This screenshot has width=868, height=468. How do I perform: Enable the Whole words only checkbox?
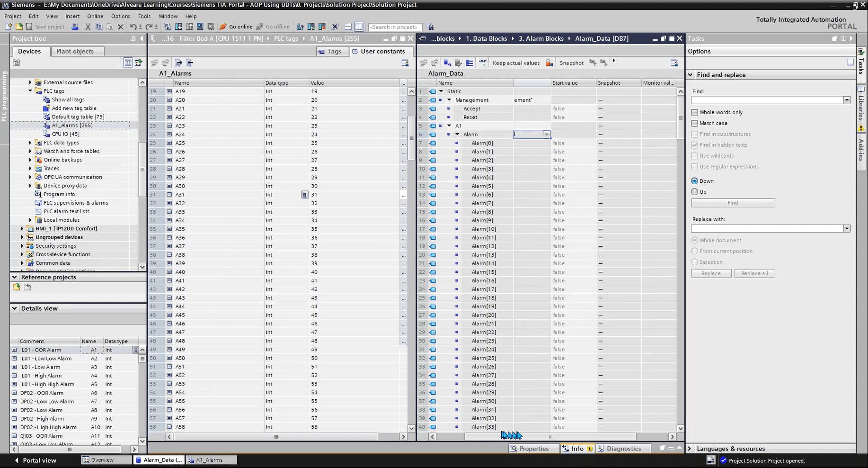click(694, 112)
